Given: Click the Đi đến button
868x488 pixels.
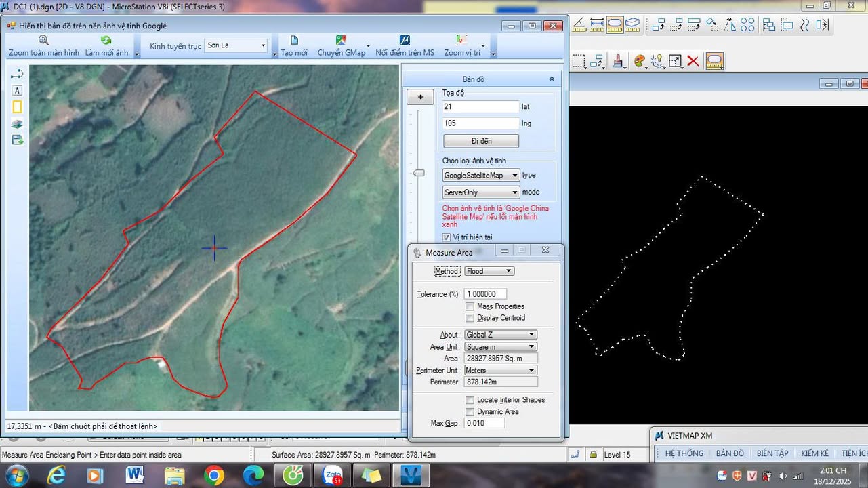Looking at the screenshot, I should click(x=481, y=141).
